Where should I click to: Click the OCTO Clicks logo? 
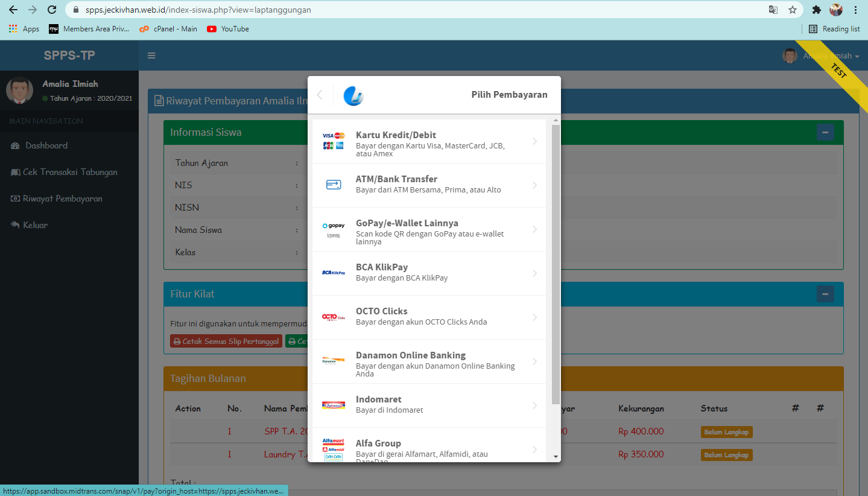(333, 317)
